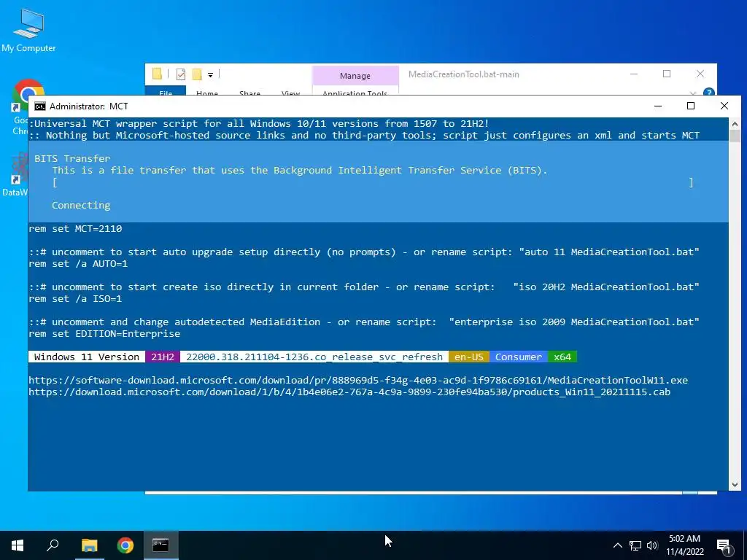The width and height of the screenshot is (747, 560).
Task: Open the Explorer File menu tab
Action: click(166, 92)
